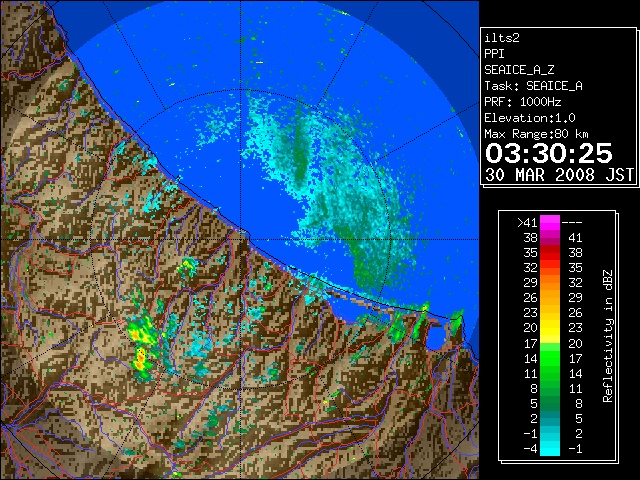
Task: Click the 'Reflectivity in dBZ' legend title
Action: coord(607,336)
